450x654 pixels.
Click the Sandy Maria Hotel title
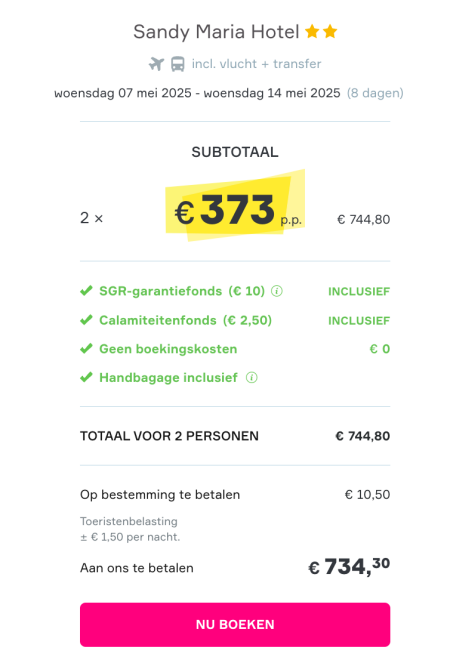pos(216,32)
